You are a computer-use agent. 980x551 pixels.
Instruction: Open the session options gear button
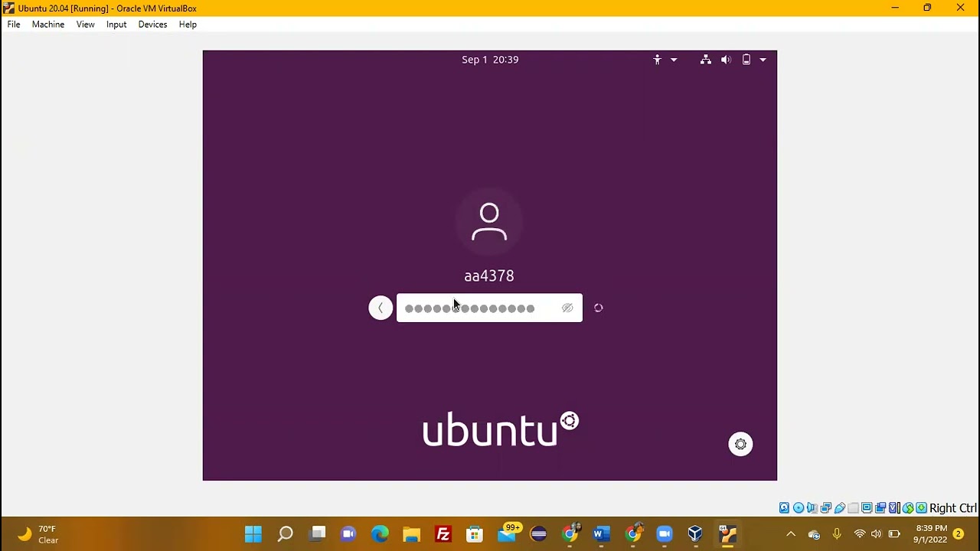click(x=740, y=444)
